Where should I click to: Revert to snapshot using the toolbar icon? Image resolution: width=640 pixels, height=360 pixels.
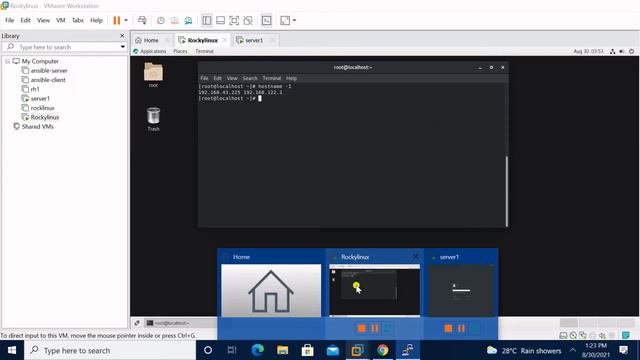coord(175,20)
